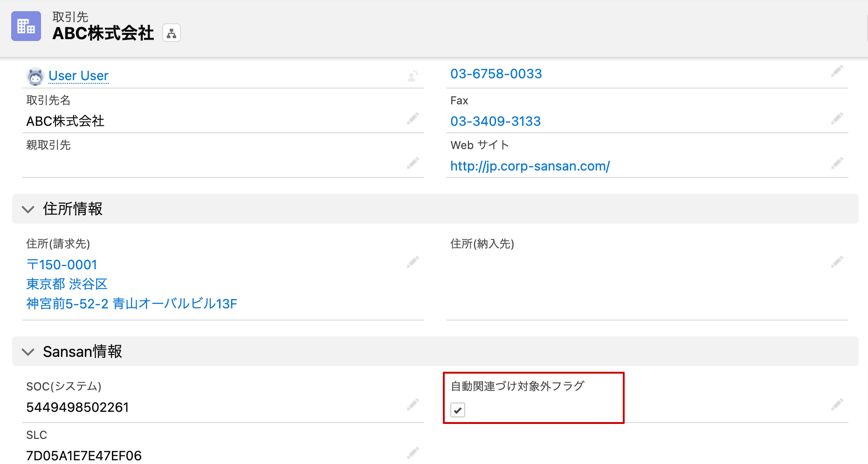Click the account hierarchy icon beside ABC株式会社
Screen dimensions: 868x464
[x=172, y=33]
